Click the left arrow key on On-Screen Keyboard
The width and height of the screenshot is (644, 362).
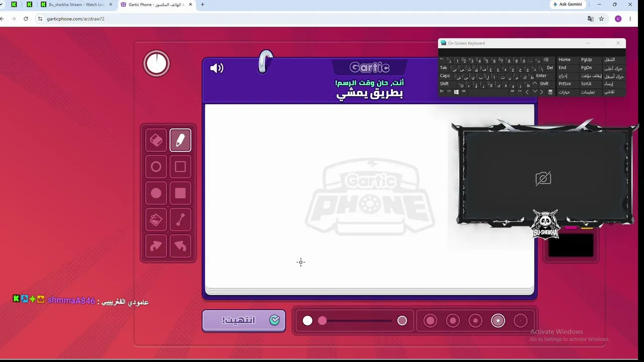(527, 92)
